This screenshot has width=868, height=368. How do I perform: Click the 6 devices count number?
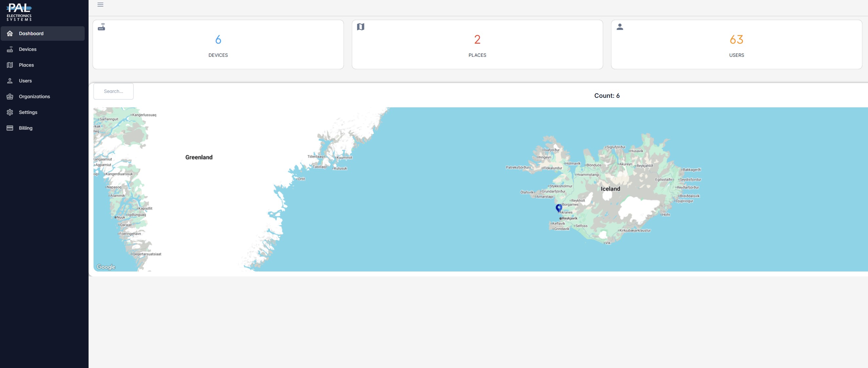[218, 40]
